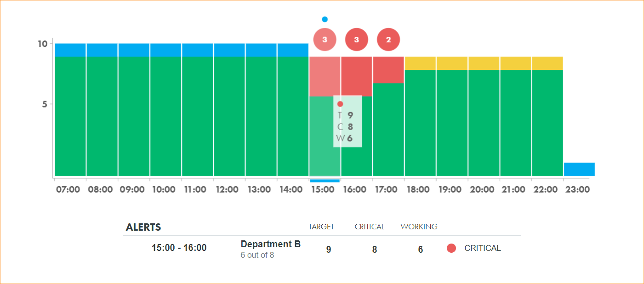
Task: Click the 22:00 time axis label
Action: click(x=545, y=190)
